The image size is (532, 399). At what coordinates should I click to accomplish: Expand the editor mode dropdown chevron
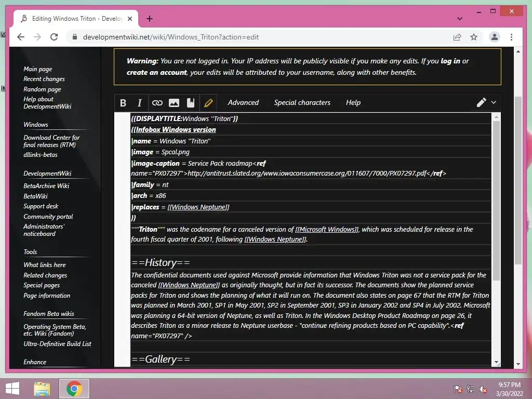(x=494, y=102)
